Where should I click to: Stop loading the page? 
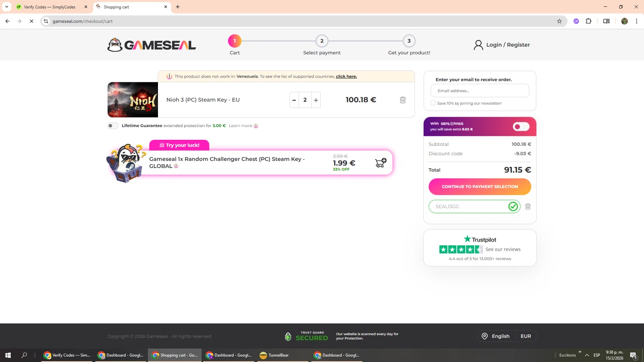tap(31, 21)
